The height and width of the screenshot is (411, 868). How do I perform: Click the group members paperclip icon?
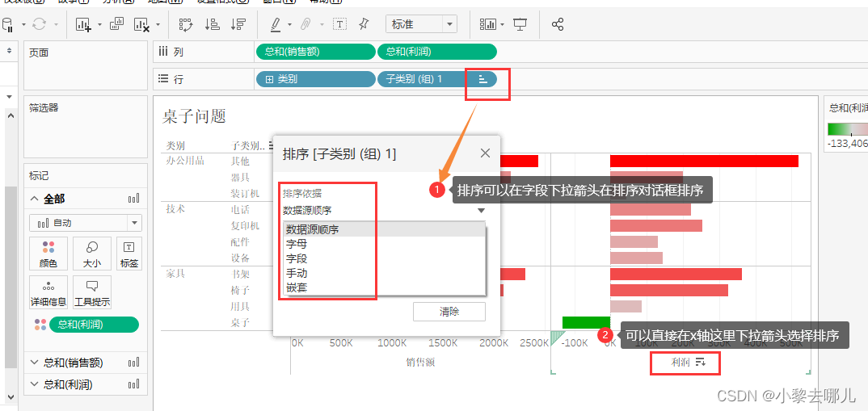tap(305, 24)
